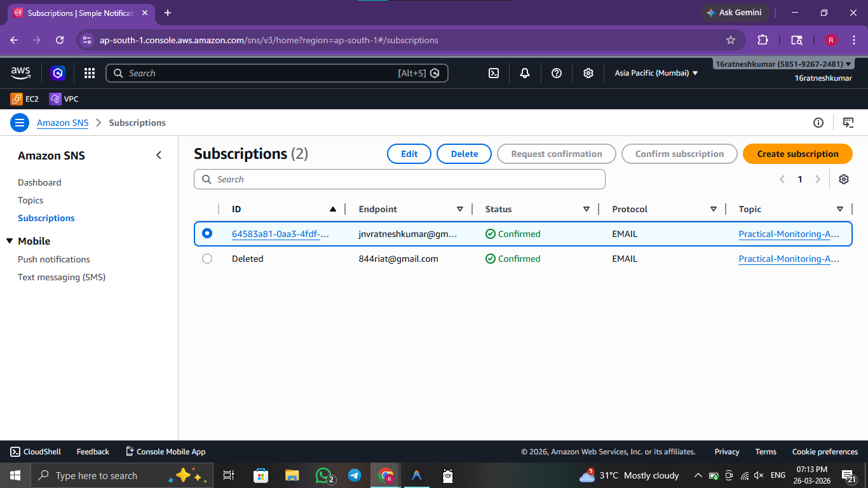Viewport: 868px width, 488px height.
Task: Go to previous page of subscriptions
Action: tap(782, 179)
